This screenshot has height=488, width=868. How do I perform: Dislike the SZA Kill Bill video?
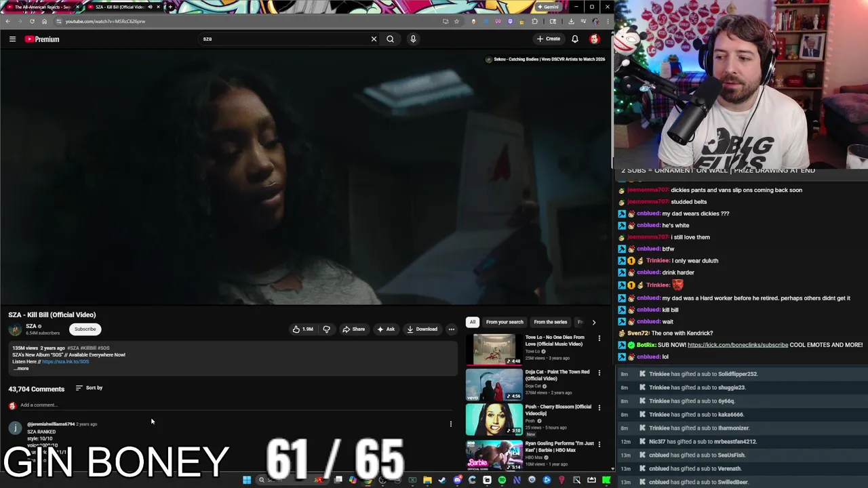(326, 329)
